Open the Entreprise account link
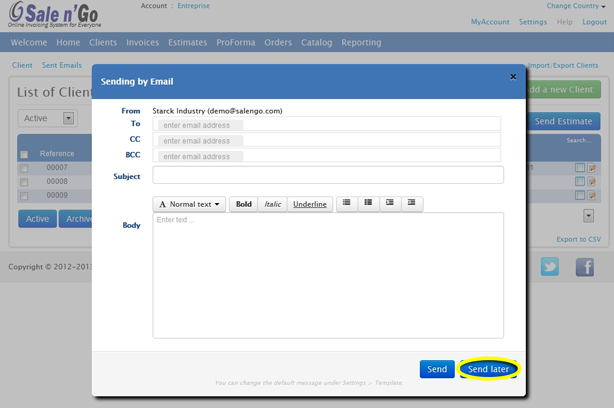Image resolution: width=614 pixels, height=408 pixels. point(193,6)
